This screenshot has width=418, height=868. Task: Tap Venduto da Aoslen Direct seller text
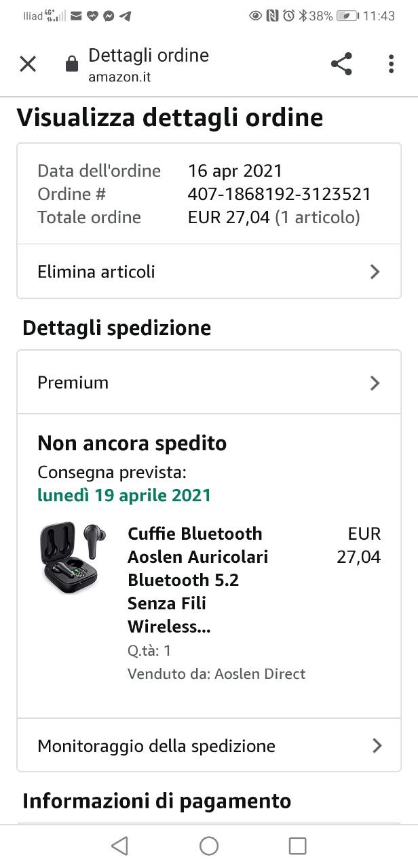(216, 674)
